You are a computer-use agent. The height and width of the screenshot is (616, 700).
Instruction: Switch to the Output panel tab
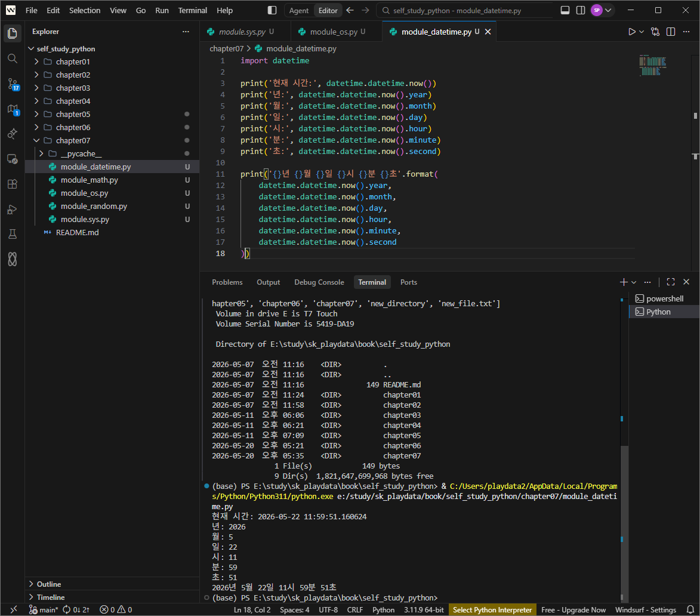click(269, 282)
